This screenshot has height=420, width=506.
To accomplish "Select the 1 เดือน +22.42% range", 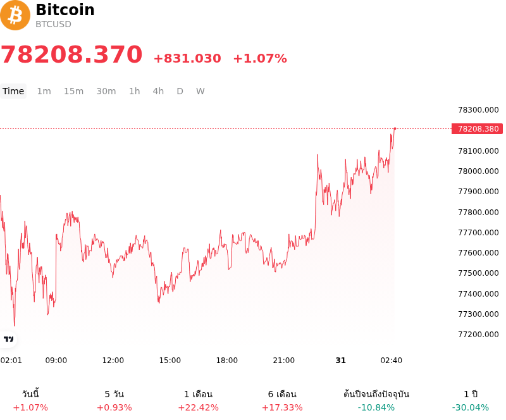I will click(x=198, y=400).
